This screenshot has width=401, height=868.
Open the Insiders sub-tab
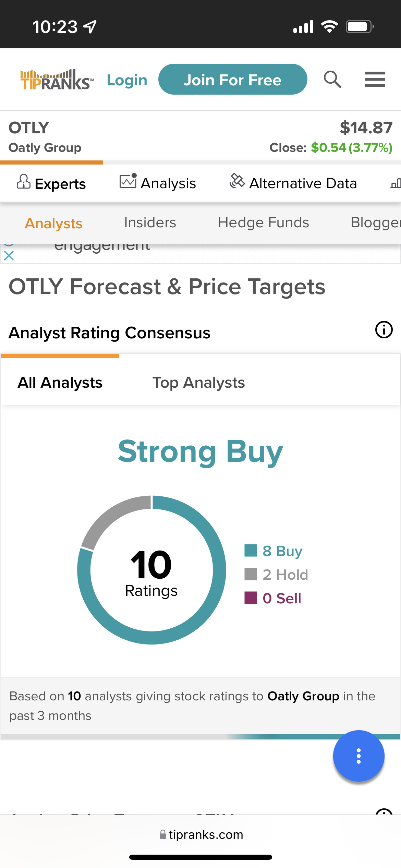(150, 222)
